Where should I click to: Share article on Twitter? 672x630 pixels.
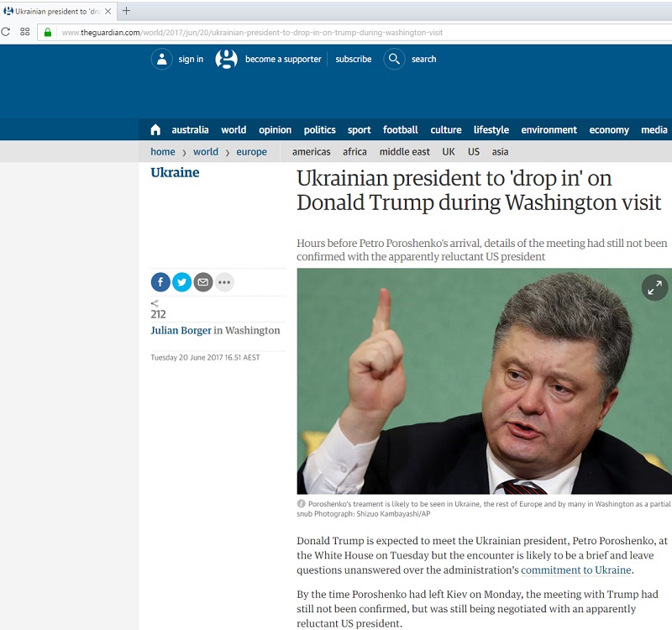(181, 282)
